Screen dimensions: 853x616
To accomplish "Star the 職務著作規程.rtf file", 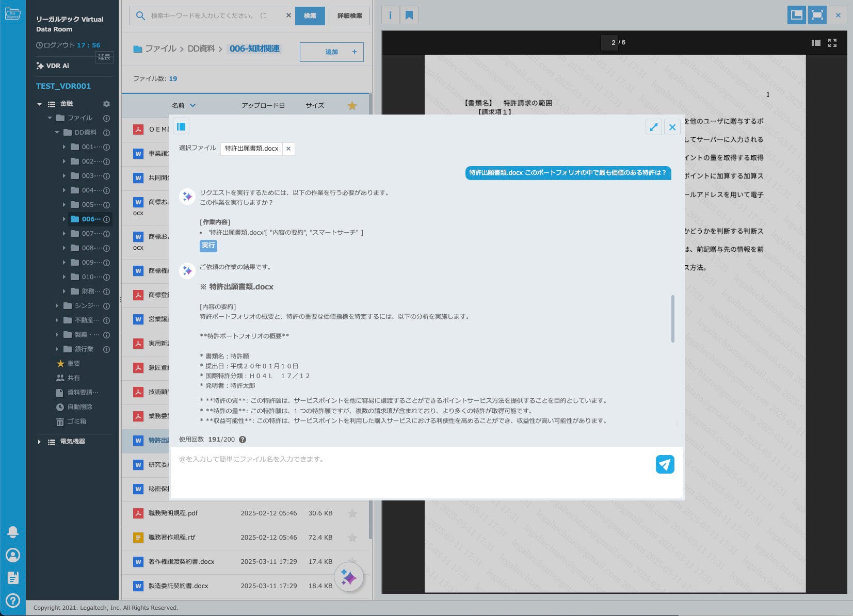I will tap(352, 538).
